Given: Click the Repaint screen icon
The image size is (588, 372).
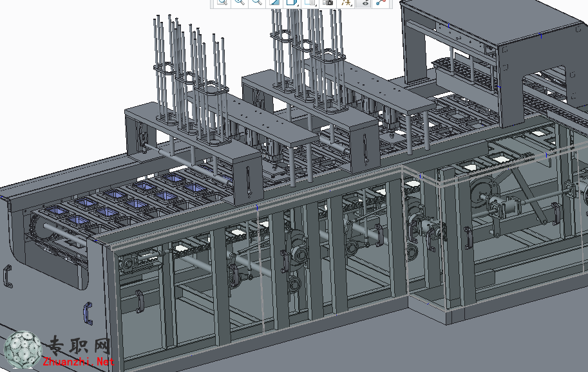Looking at the screenshot, I should coord(274,2).
